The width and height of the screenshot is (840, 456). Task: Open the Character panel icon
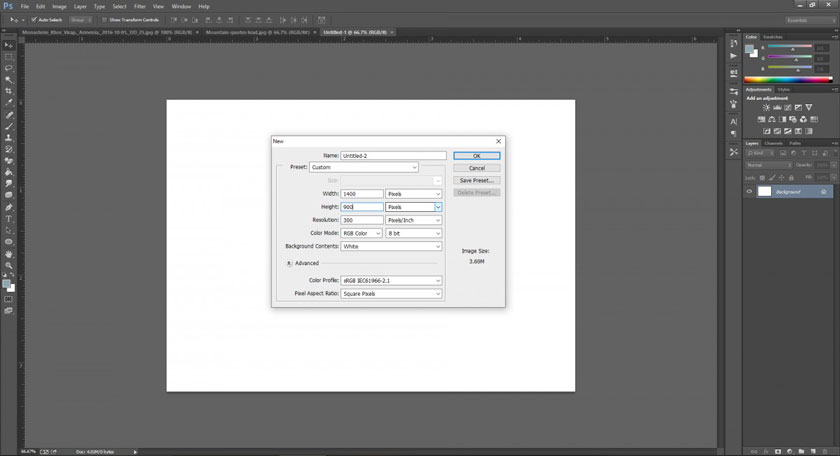pyautogui.click(x=733, y=122)
